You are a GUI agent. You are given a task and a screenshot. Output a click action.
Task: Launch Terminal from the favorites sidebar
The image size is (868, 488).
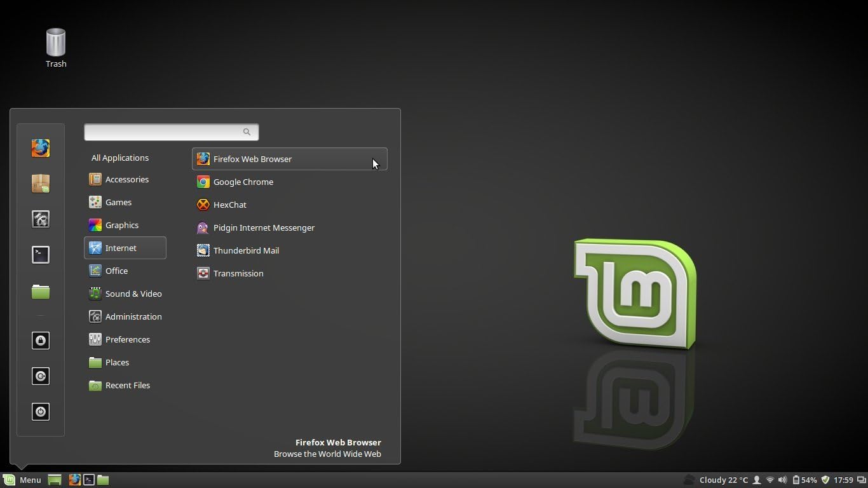coord(41,255)
